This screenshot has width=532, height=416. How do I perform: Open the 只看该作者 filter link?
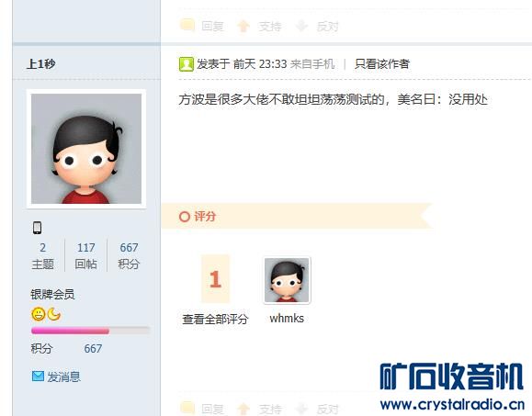(382, 64)
